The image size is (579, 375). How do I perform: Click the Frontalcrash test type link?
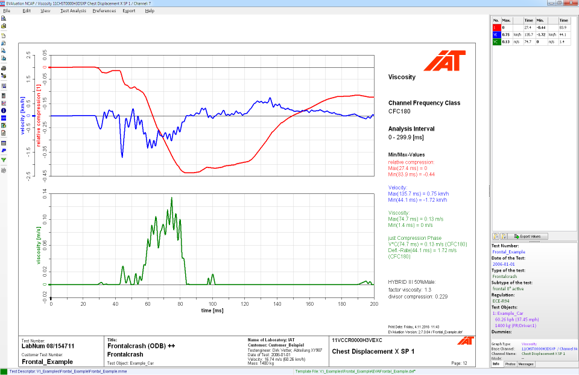504,276
